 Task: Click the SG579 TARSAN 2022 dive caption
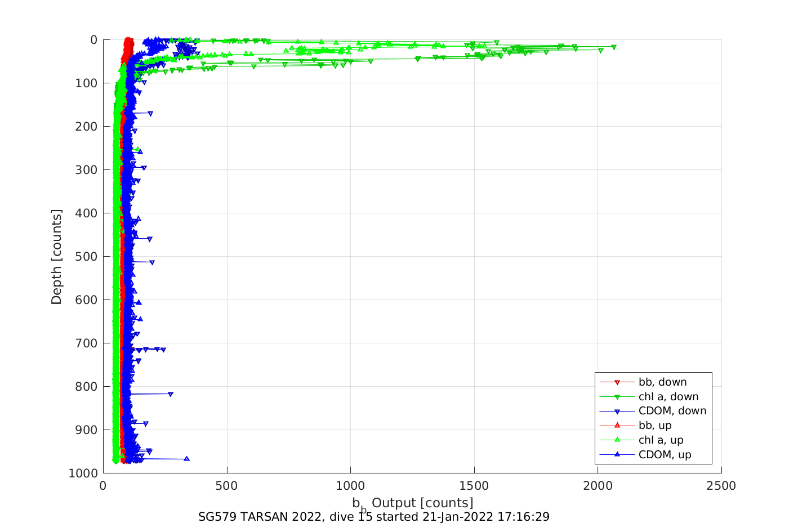tap(373, 517)
